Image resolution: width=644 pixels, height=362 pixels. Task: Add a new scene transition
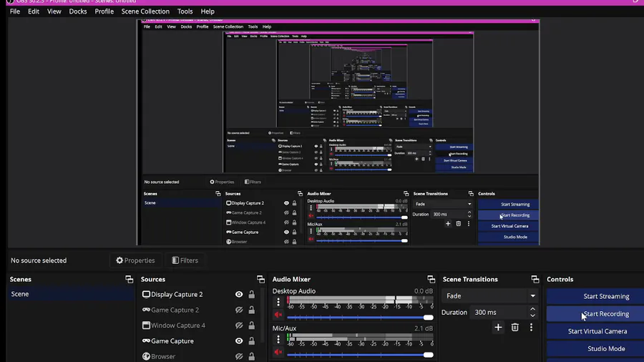498,328
